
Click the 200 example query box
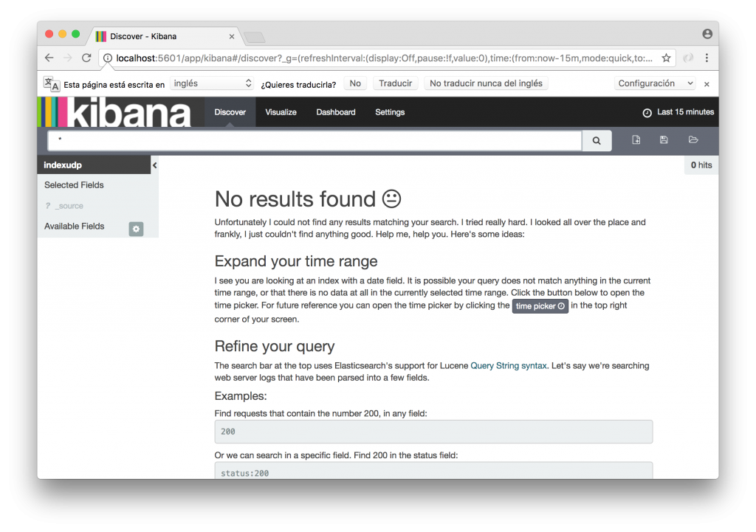coord(433,432)
